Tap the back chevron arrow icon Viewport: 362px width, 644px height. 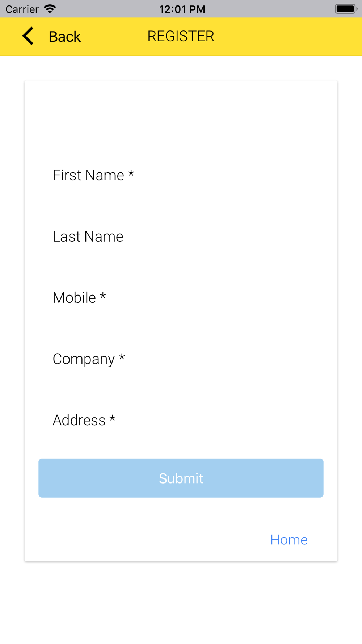pyautogui.click(x=28, y=36)
